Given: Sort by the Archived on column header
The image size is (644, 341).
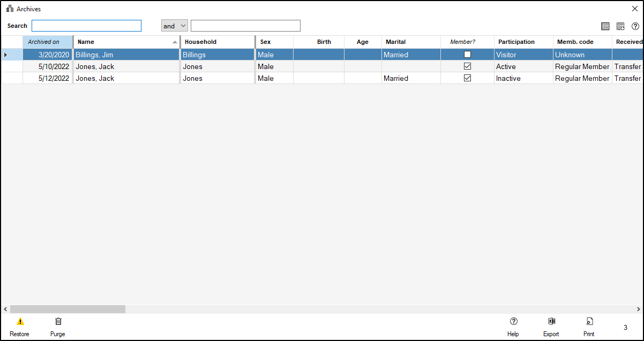Looking at the screenshot, I should click(x=47, y=42).
